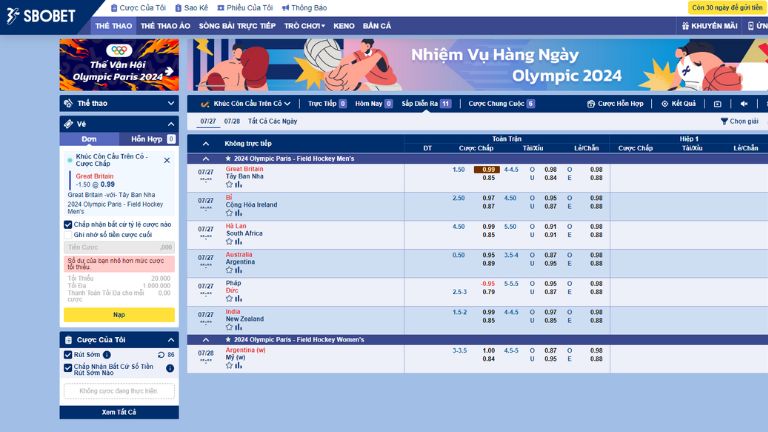Toggle sound speaker icon in toolbar
Viewport: 768px width, 432px height.
[744, 104]
